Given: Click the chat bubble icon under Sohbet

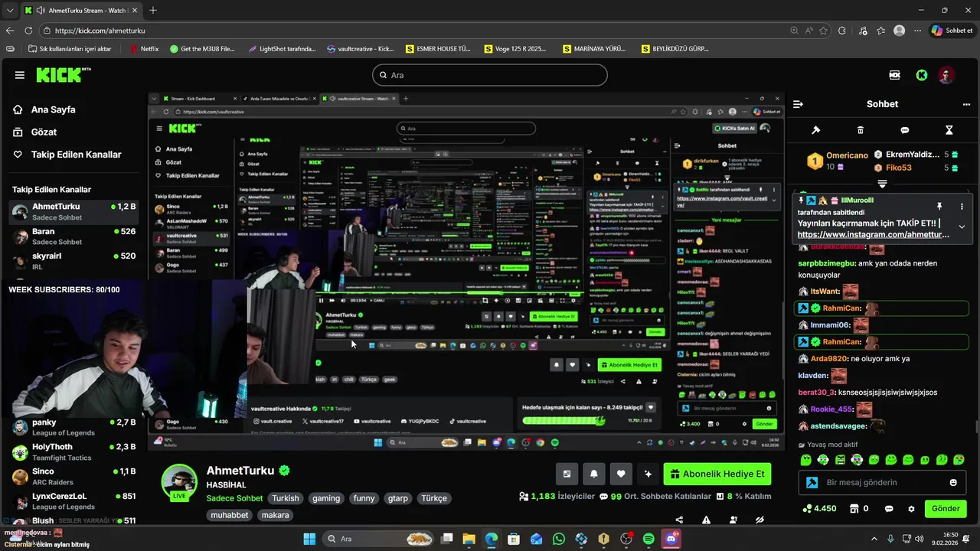Looking at the screenshot, I should [x=905, y=130].
